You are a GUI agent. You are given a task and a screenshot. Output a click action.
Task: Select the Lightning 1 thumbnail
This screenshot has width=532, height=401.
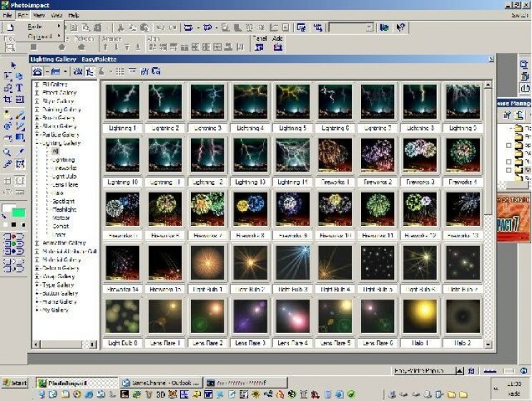coord(122,102)
